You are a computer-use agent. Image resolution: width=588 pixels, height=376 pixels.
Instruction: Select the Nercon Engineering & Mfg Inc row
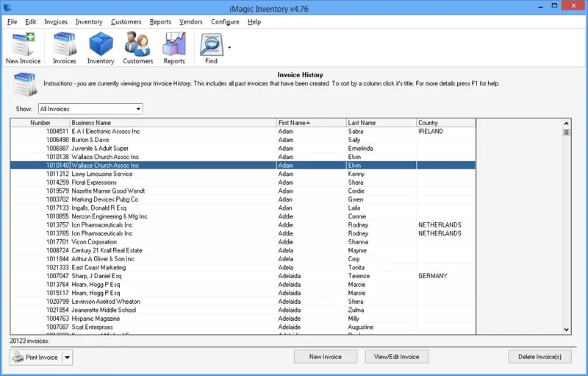click(x=243, y=216)
